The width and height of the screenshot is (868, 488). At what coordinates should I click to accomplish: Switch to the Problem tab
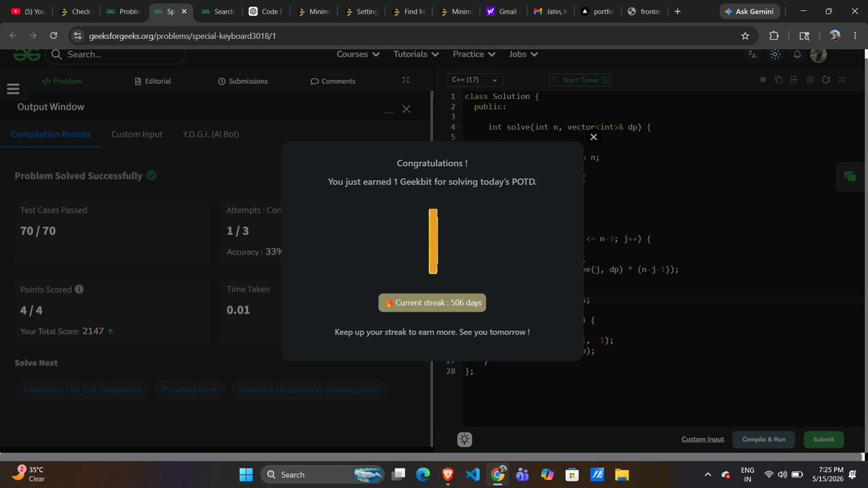coord(62,81)
